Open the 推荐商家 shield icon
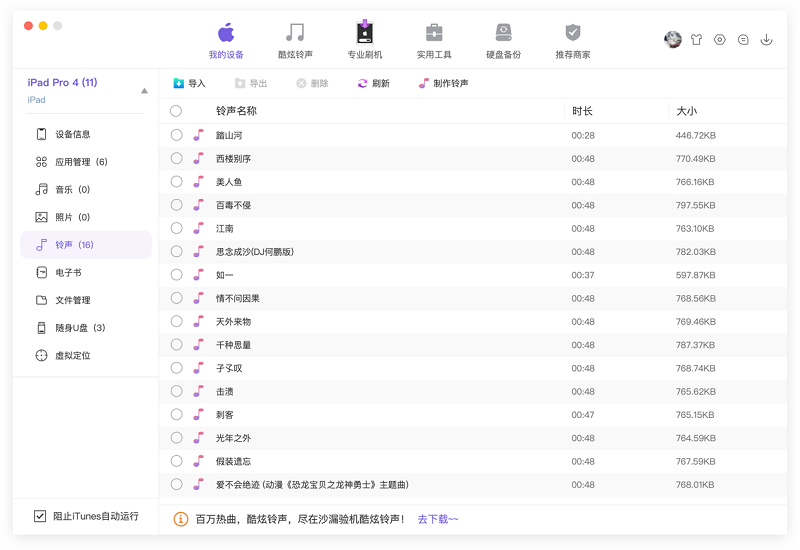The height and width of the screenshot is (550, 800). point(572,34)
